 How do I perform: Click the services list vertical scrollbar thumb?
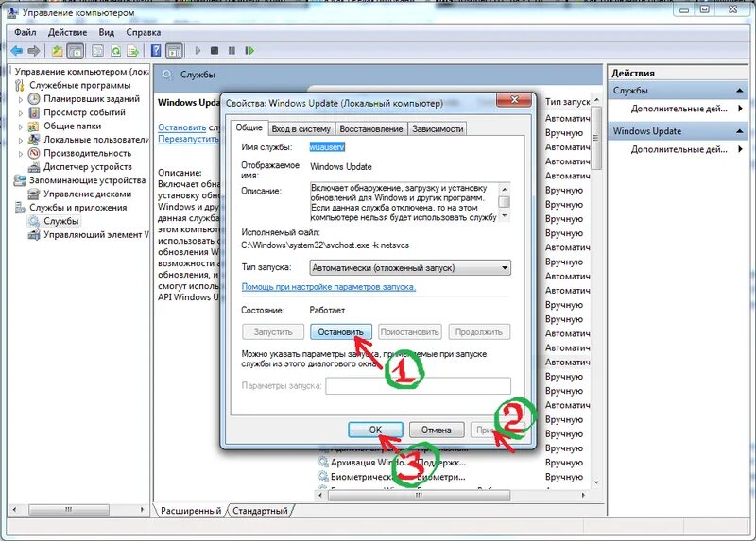click(596, 138)
